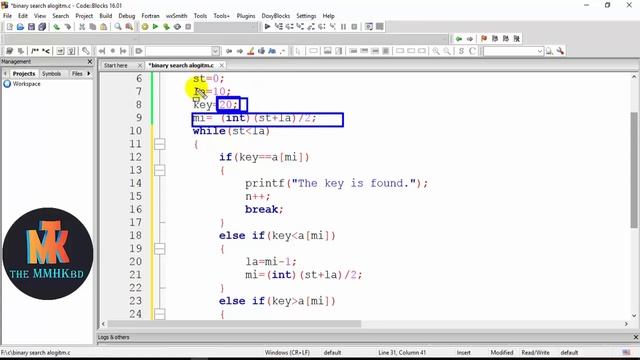
Task: Click the Redo arrow icon
Action: (67, 27)
